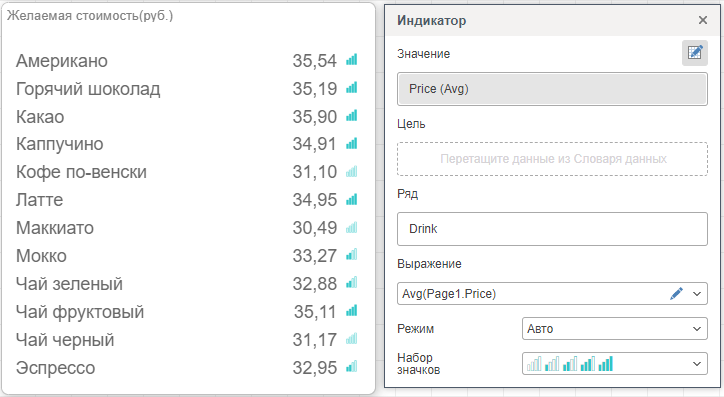Screen dimensions: 724x397
Task: Select the Чай фруктовый row label
Action: tap(80, 312)
